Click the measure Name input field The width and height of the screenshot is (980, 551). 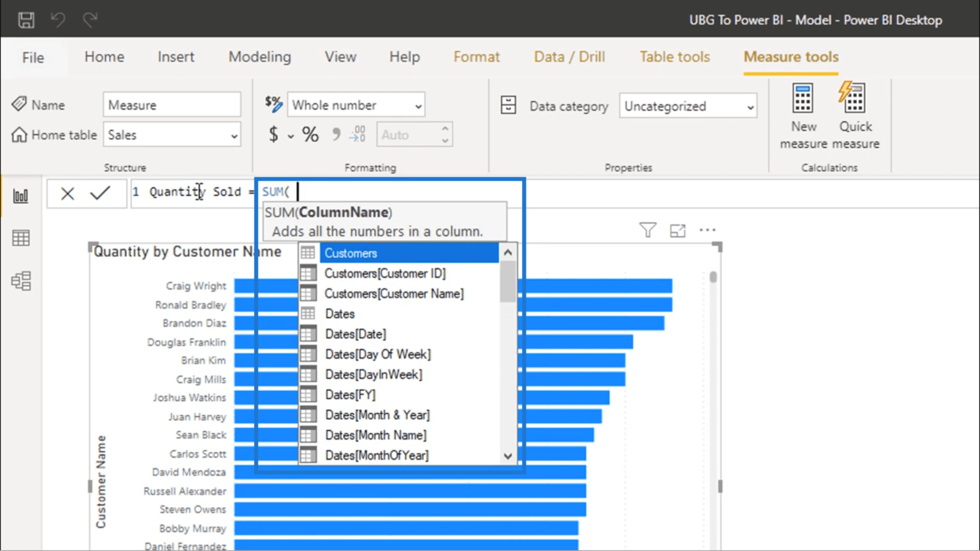[172, 105]
